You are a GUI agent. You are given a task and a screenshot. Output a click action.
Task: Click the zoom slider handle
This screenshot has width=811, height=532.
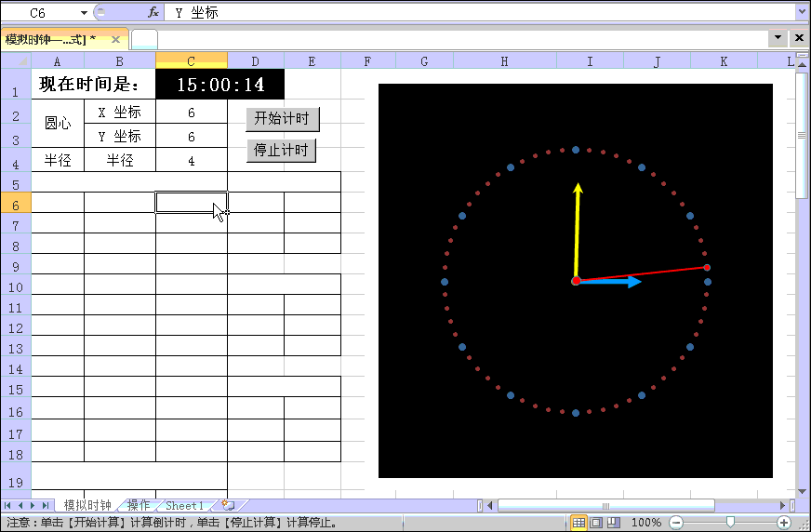pos(730,522)
